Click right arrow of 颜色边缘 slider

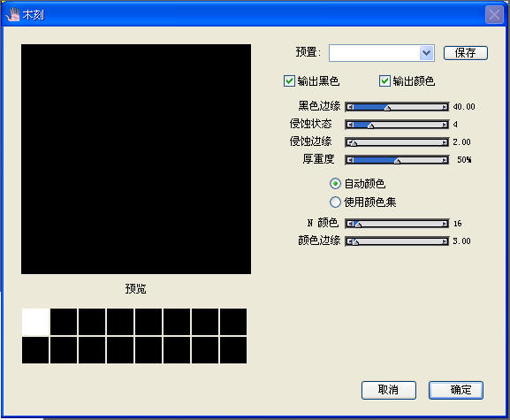(445, 241)
